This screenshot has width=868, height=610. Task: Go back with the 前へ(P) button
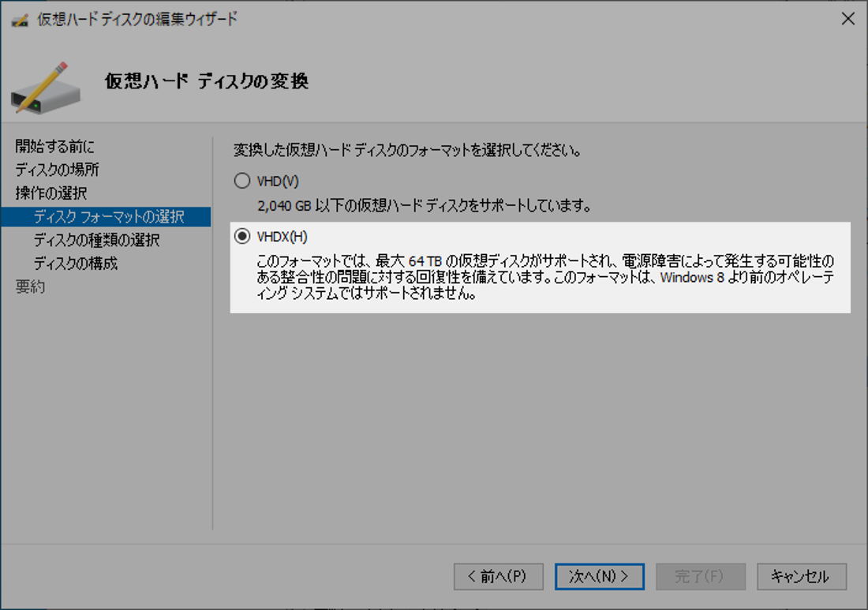click(x=499, y=576)
